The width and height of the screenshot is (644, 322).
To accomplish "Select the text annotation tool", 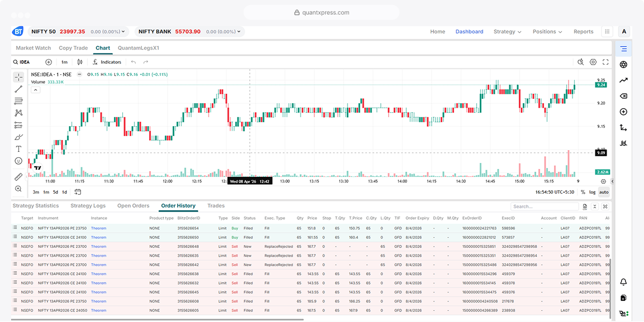I will pos(18,148).
